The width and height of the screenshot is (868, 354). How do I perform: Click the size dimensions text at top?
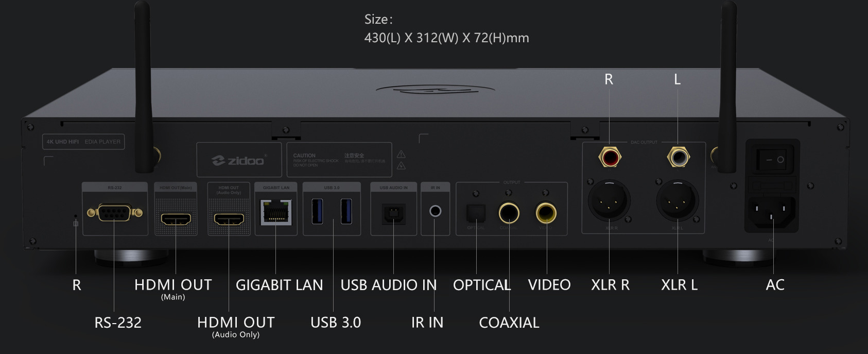446,38
